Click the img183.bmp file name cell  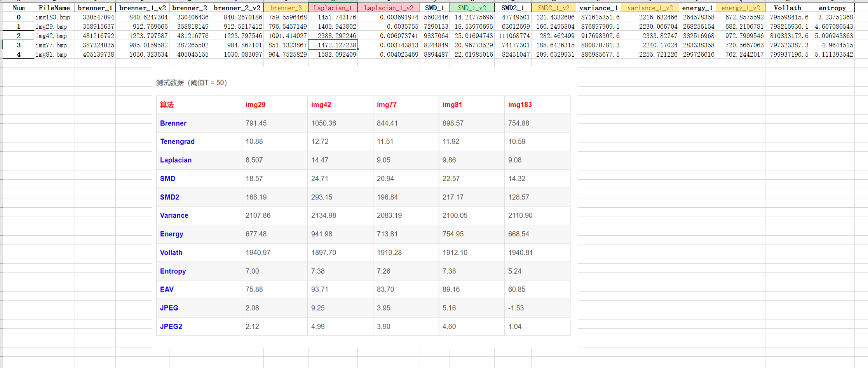54,17
